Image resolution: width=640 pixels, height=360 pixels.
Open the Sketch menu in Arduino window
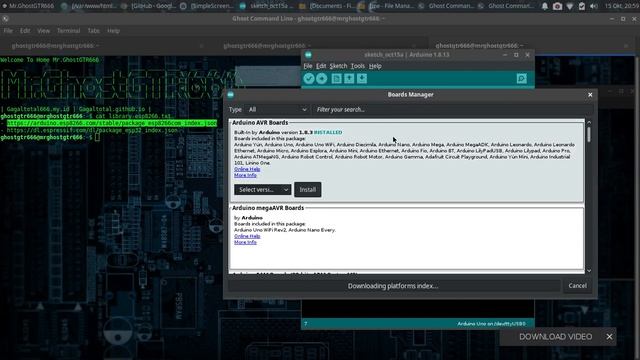click(x=338, y=66)
